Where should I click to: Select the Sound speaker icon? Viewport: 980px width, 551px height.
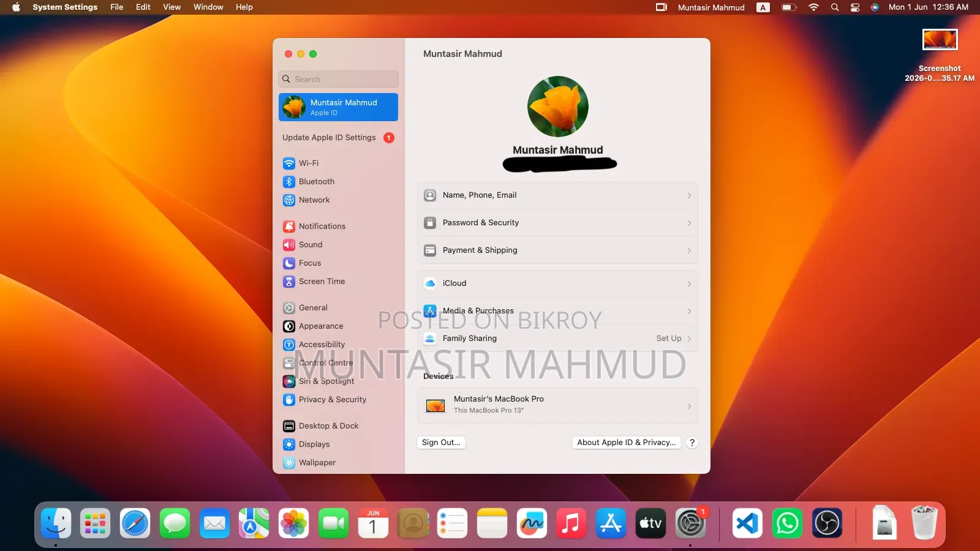coord(289,245)
